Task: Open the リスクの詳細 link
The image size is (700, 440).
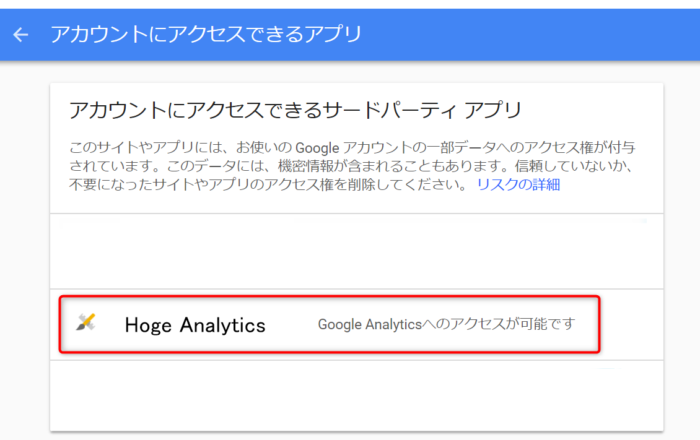Action: (x=518, y=184)
